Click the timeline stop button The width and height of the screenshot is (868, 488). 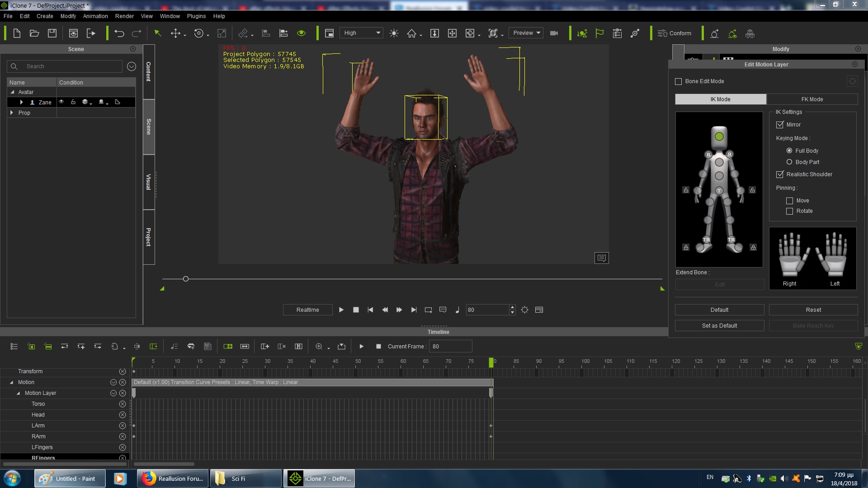tap(378, 347)
